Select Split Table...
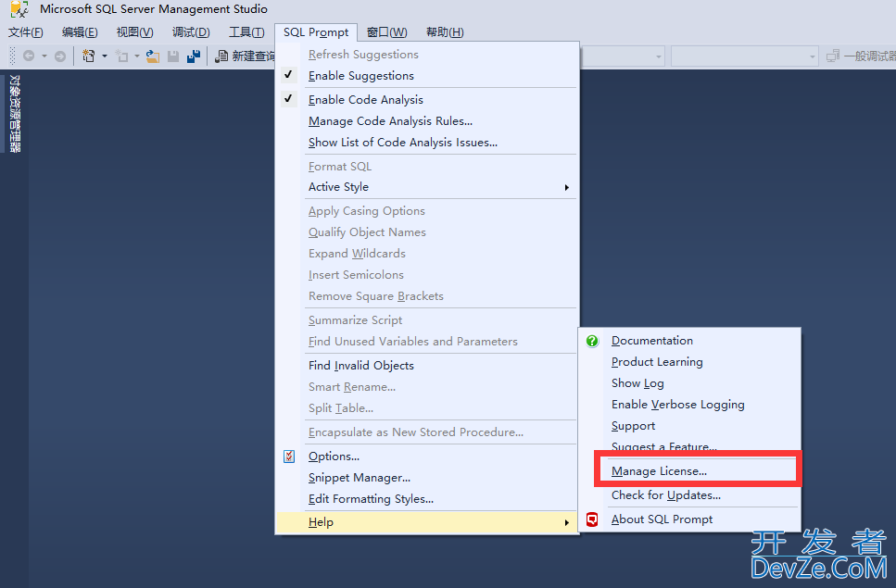The width and height of the screenshot is (896, 588). click(x=341, y=408)
